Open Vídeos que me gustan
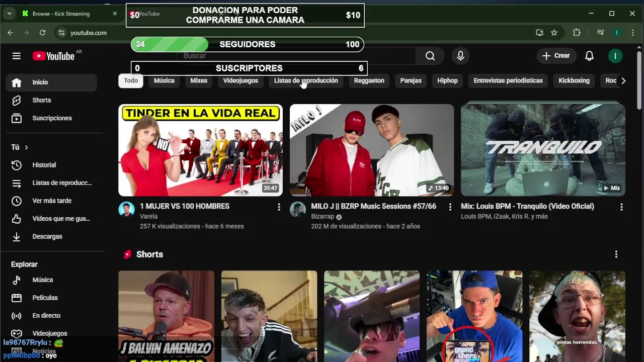The width and height of the screenshot is (644, 362). click(51, 219)
